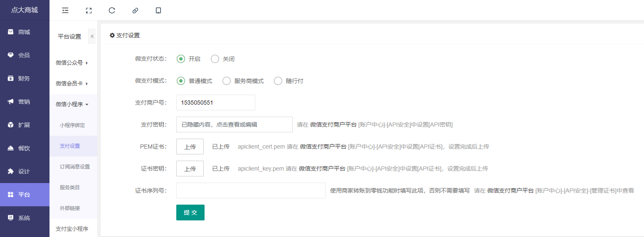Image resolution: width=644 pixels, height=237 pixels.
Task: Refresh the page with reload icon
Action: (x=112, y=10)
